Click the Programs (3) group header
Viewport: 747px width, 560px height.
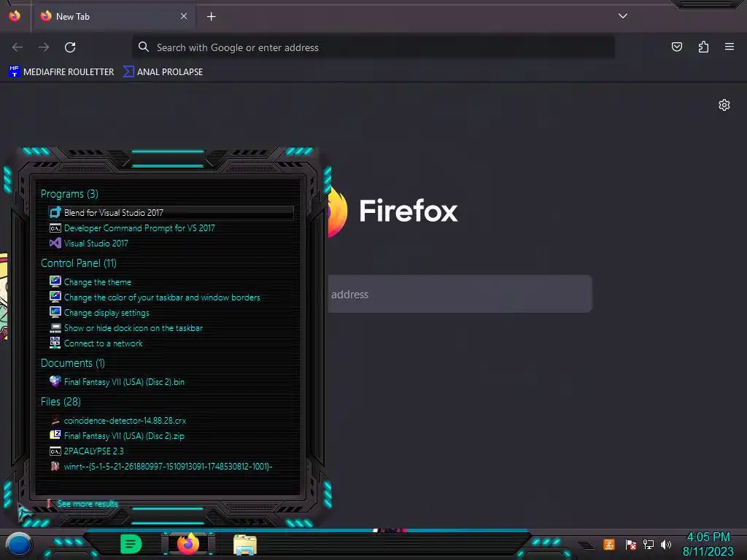click(69, 194)
